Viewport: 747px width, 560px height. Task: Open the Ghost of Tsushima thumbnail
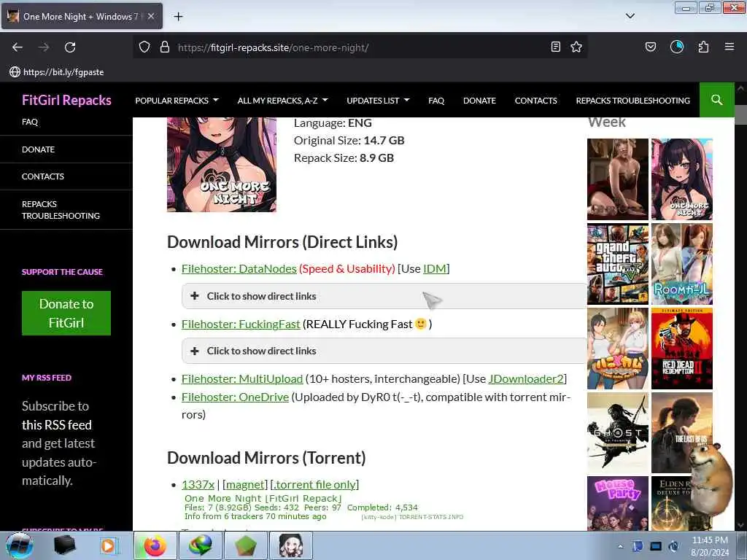coord(617,433)
